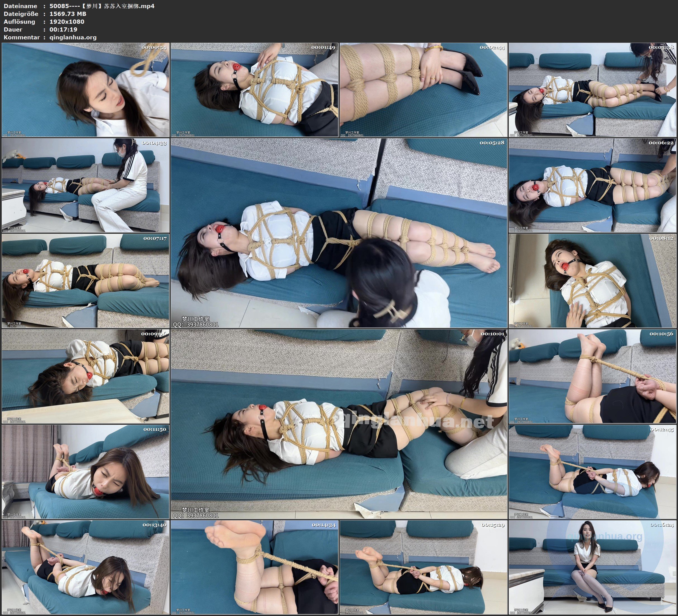Click the 1920x1080 resolution value
Viewport: 678px width, 616px height.
[x=66, y=22]
